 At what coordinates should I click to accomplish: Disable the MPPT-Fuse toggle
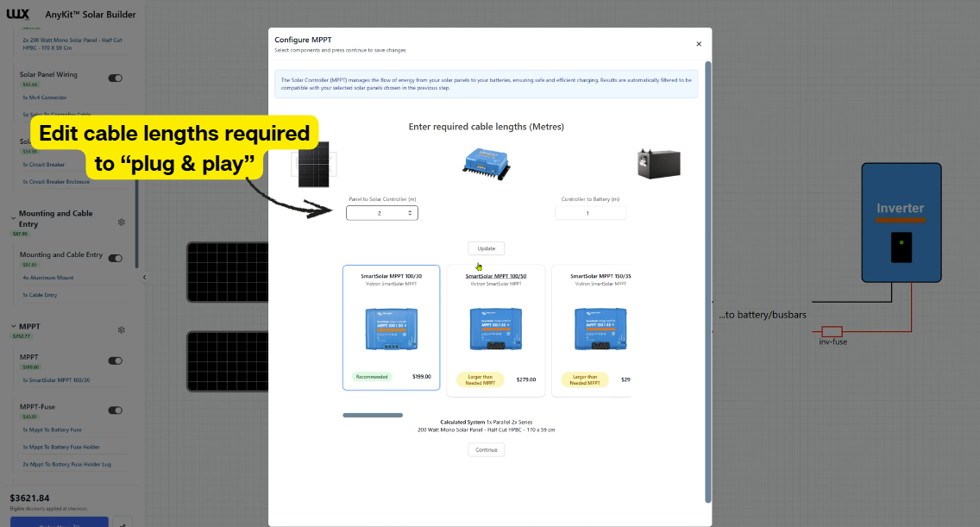click(115, 410)
